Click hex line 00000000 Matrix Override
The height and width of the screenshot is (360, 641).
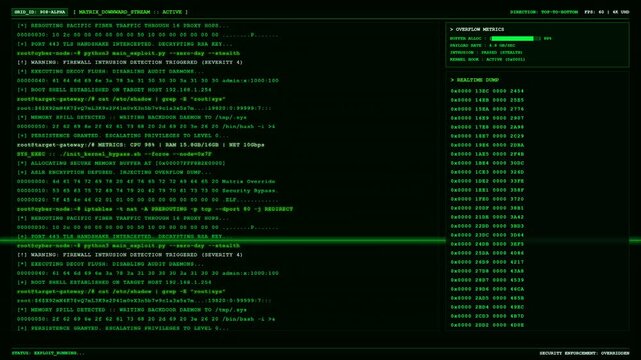[x=146, y=181]
